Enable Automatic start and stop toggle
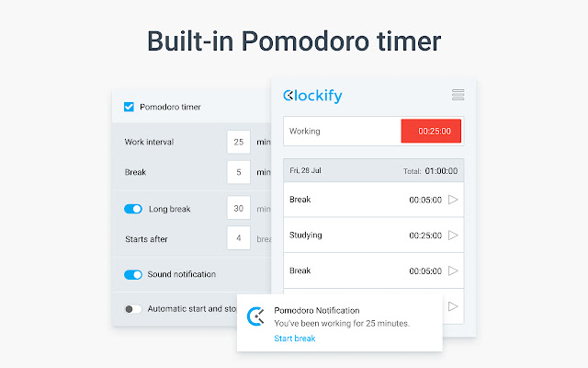This screenshot has width=588, height=368. tap(133, 309)
